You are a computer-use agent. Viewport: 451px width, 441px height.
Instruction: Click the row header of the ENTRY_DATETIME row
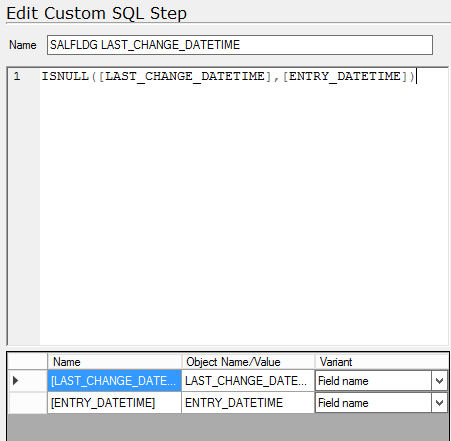pos(27,403)
